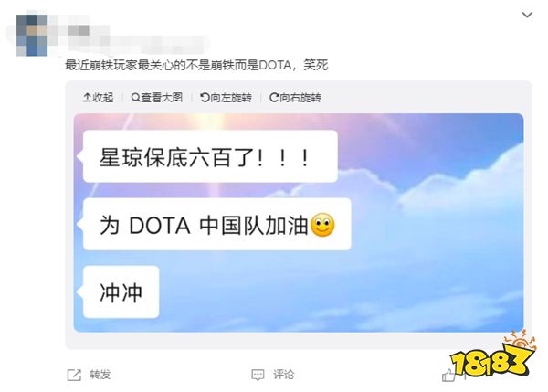Click the 转发 text button
Viewport: 548px width, 392px height.
pos(100,375)
